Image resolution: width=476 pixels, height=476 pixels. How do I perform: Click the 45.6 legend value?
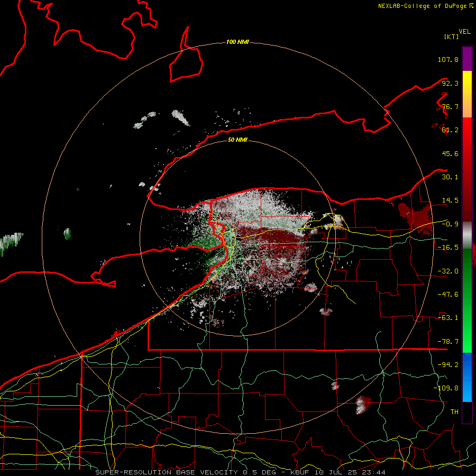[x=450, y=153]
